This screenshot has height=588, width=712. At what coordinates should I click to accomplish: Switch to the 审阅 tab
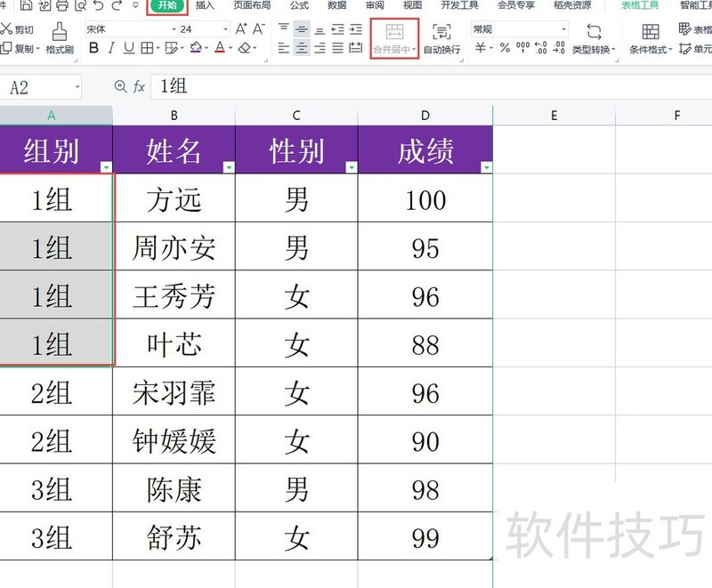(375, 5)
